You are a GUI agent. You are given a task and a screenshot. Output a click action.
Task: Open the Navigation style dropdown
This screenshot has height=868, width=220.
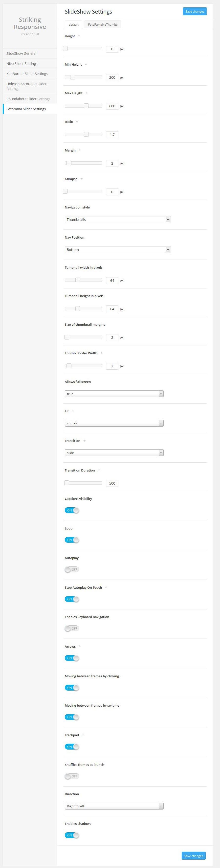pyautogui.click(x=117, y=220)
